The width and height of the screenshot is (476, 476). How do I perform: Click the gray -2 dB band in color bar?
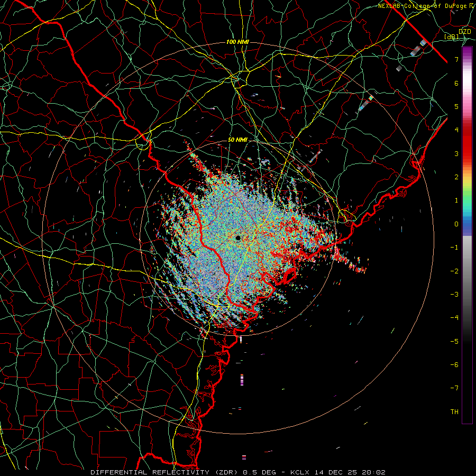(x=467, y=271)
